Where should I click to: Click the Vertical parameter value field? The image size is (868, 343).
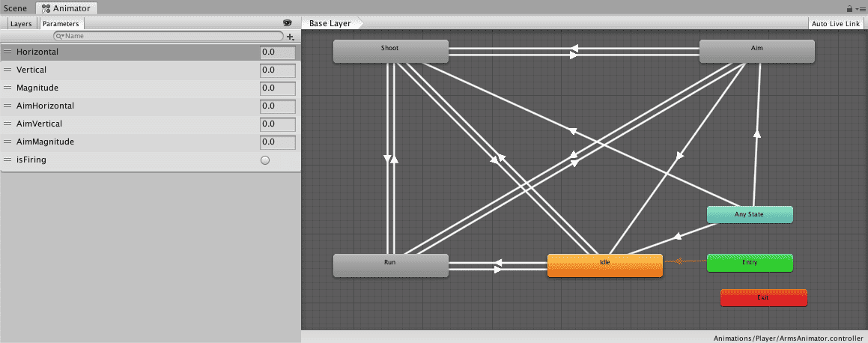(277, 70)
